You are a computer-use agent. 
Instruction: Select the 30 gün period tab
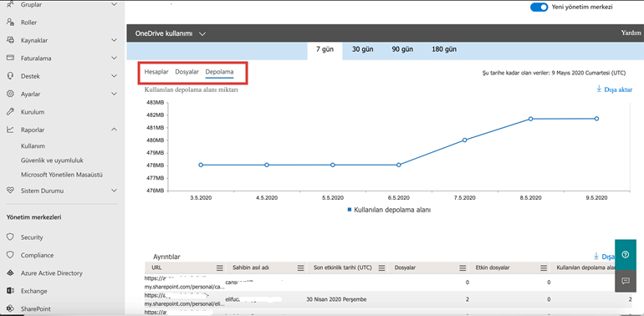coord(362,49)
